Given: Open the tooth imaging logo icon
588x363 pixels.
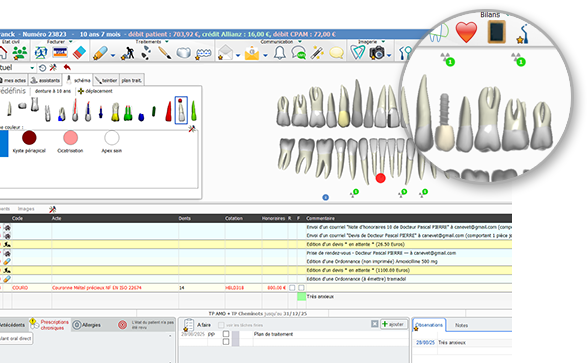Looking at the screenshot, I should 357,52.
